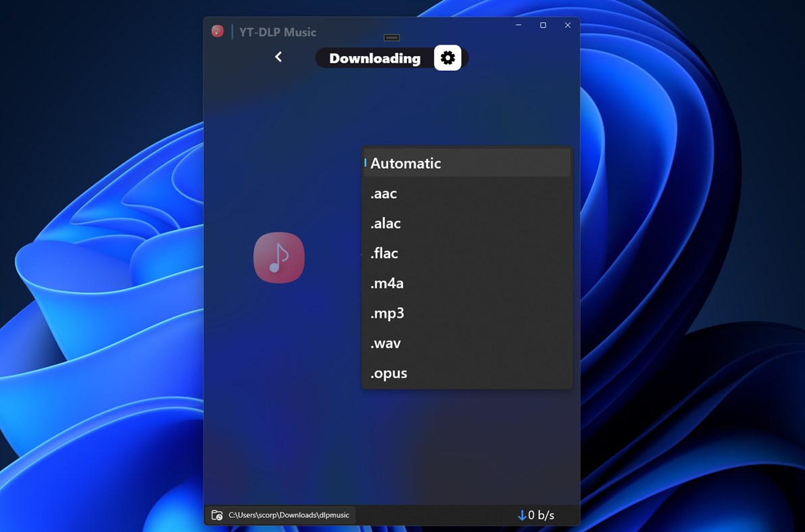Choose the .wav format

[467, 343]
